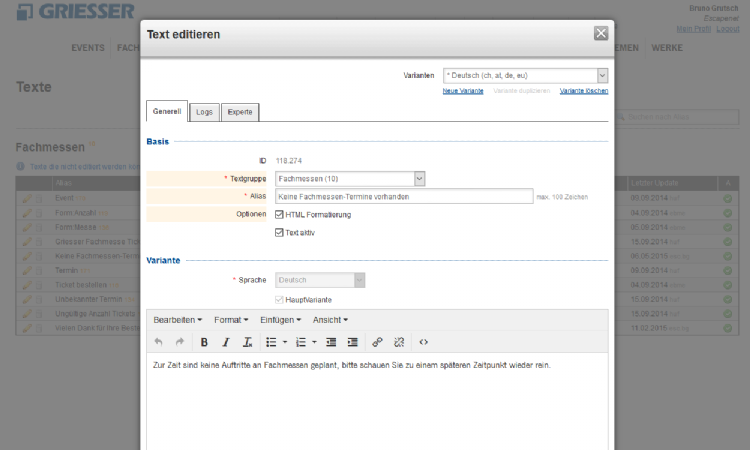This screenshot has height=450, width=750.
Task: Apply italic formatting in editor toolbar
Action: 226,342
